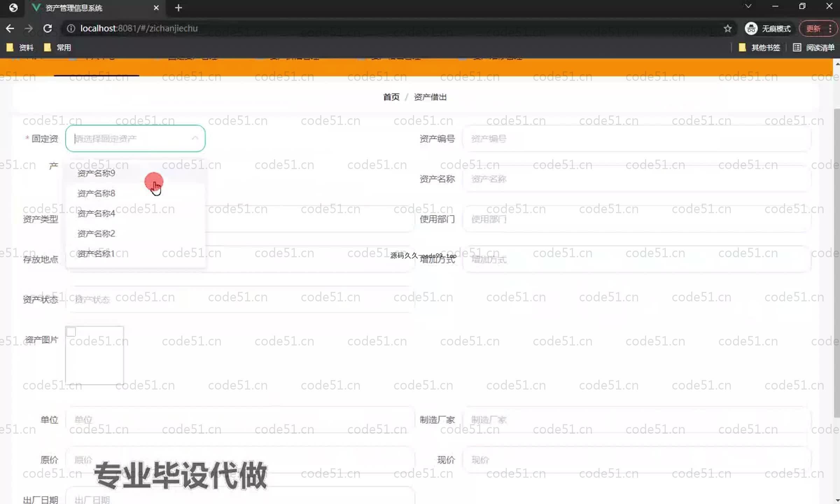The width and height of the screenshot is (840, 504).
Task: Reload the page with refresh icon
Action: (x=48, y=28)
